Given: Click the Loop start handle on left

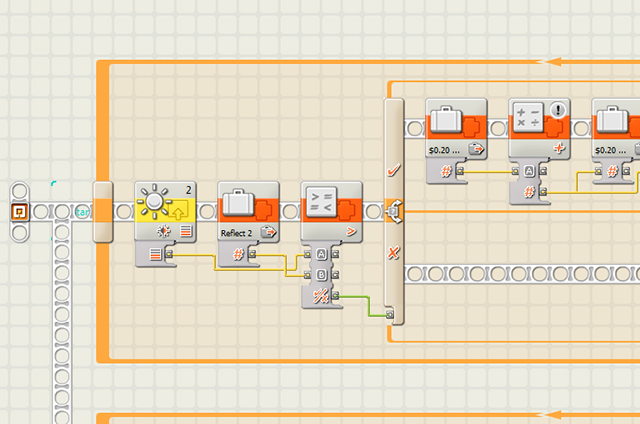Looking at the screenshot, I should 103,212.
